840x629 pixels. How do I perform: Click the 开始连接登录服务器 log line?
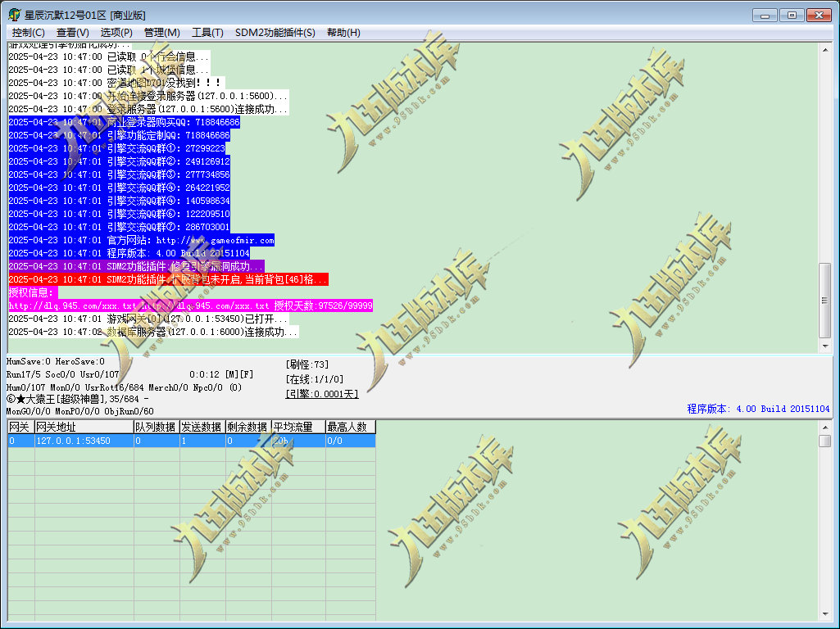tap(149, 96)
